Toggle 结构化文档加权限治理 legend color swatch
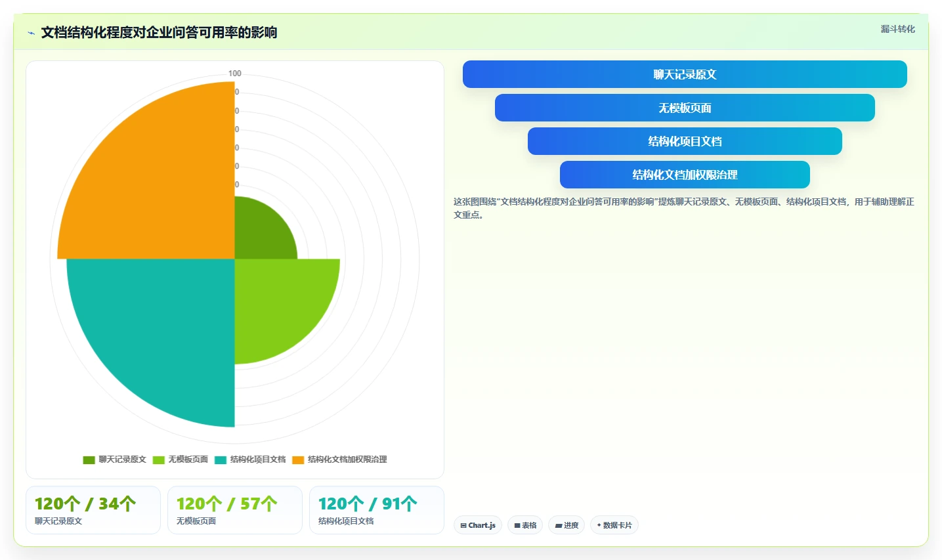This screenshot has width=942, height=560. tap(298, 460)
